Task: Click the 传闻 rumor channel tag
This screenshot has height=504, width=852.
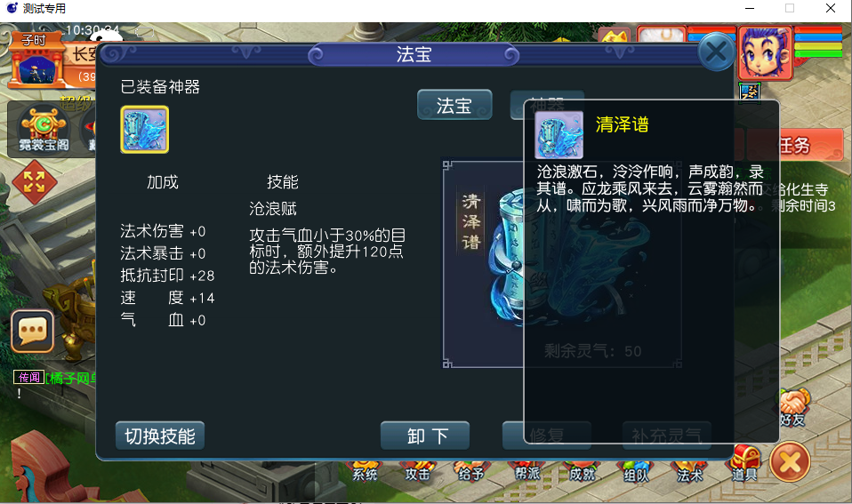Action: tap(28, 378)
